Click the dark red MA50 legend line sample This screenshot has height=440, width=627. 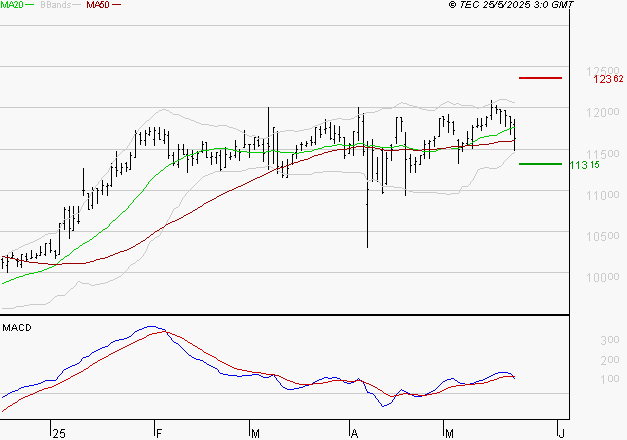coord(116,5)
